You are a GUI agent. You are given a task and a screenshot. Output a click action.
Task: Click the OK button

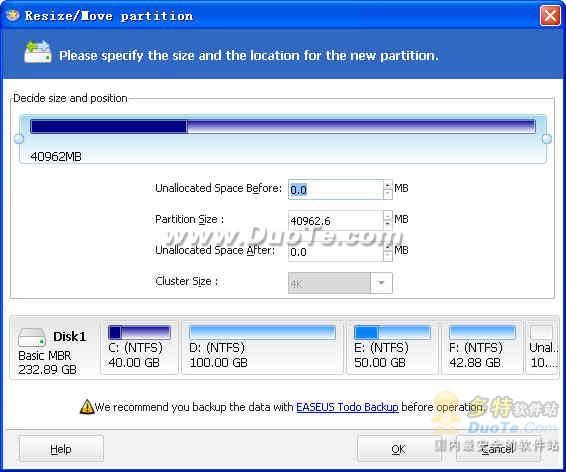coord(399,449)
